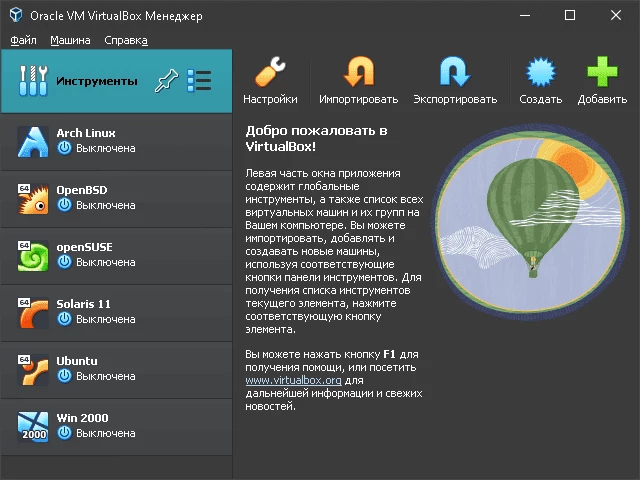The width and height of the screenshot is (640, 480).
Task: Select the Solaris 11 machine name
Action: point(83,304)
